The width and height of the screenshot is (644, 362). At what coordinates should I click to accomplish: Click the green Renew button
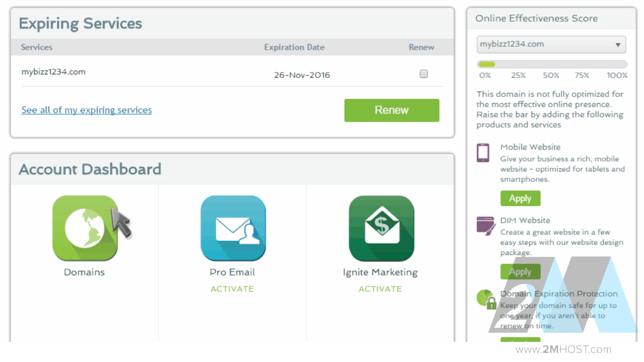pos(391,110)
